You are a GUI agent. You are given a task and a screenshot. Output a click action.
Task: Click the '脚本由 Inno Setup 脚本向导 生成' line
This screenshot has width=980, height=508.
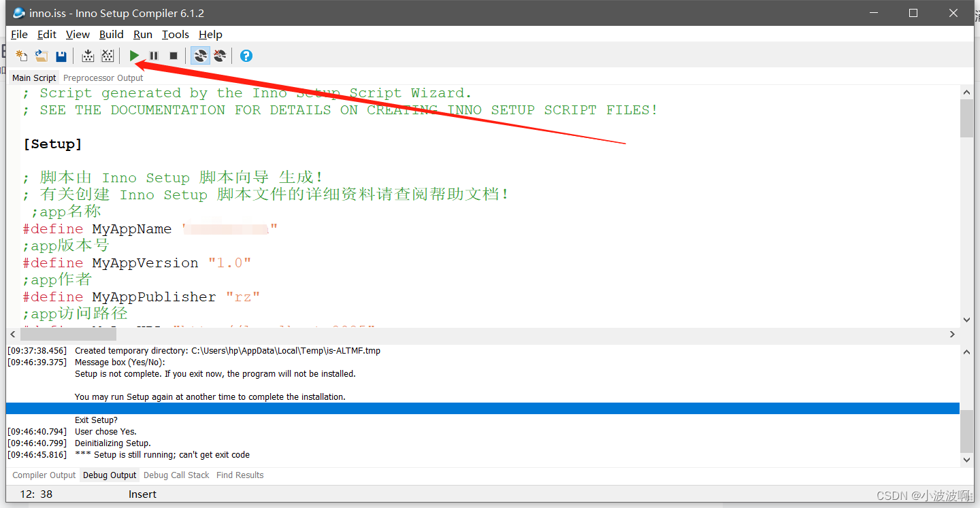pos(172,177)
